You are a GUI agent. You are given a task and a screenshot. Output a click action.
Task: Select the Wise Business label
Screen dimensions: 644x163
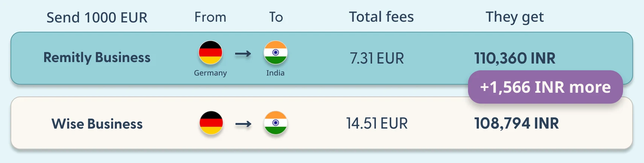[97, 124]
